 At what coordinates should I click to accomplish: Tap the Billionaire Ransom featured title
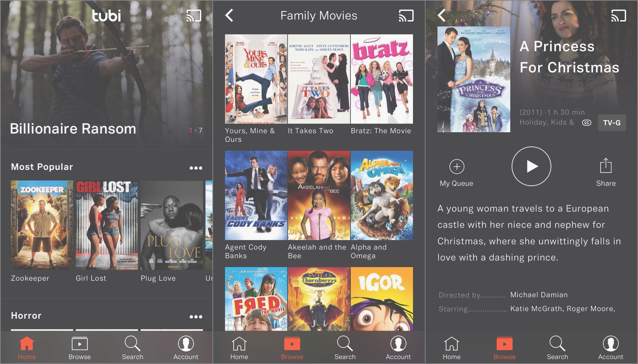tap(73, 129)
